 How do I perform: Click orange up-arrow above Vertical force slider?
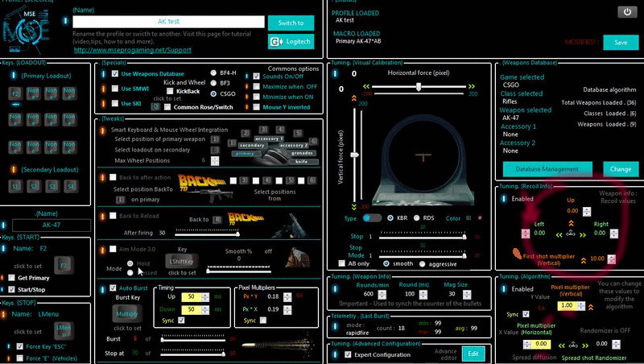pyautogui.click(x=353, y=98)
